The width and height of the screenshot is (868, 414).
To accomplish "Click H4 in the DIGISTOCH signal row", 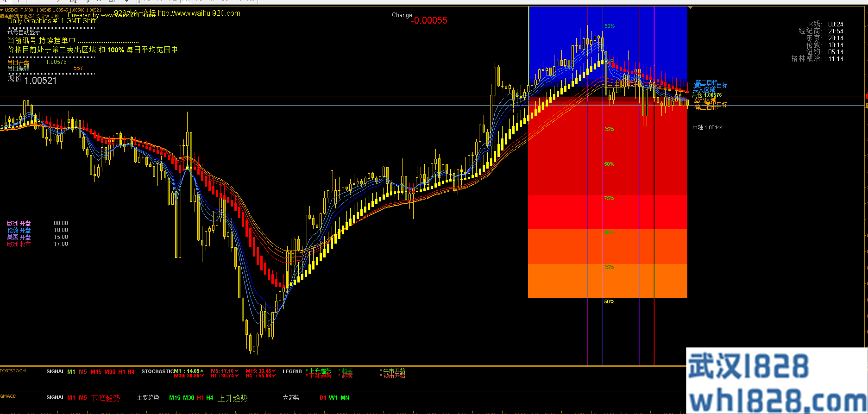I will [131, 372].
